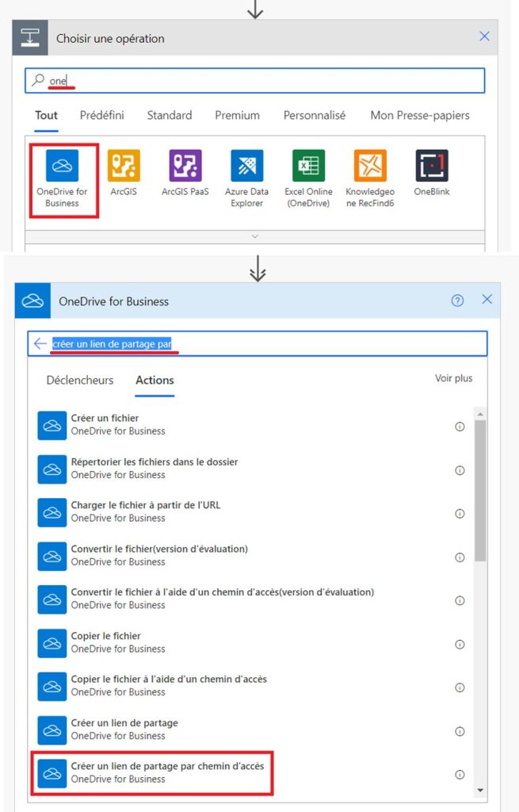
Task: Choose the ArcGIS PaaS connector
Action: [x=185, y=165]
